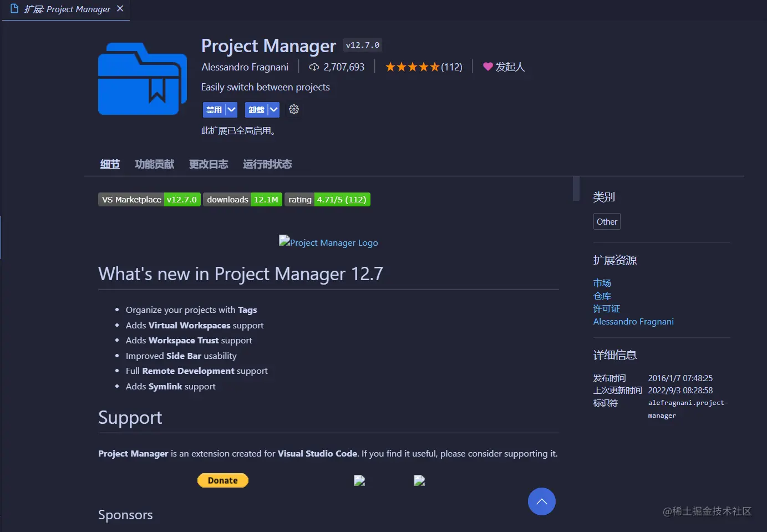
Task: Click 'Adds Symlink support' bullet
Action: (x=170, y=386)
